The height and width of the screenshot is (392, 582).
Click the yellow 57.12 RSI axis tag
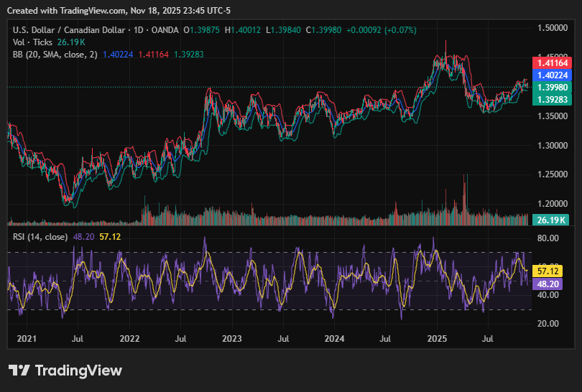tap(549, 271)
